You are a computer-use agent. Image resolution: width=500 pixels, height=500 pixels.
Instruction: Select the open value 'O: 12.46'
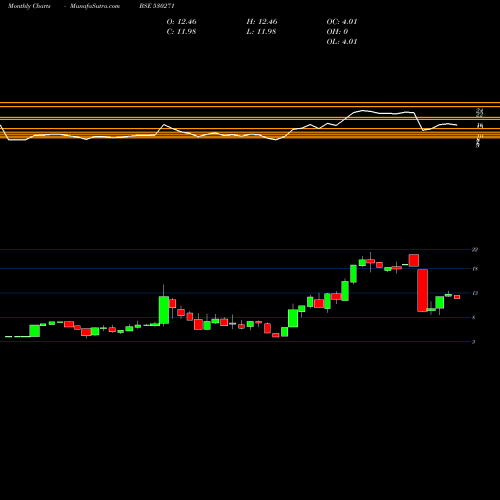pos(181,22)
